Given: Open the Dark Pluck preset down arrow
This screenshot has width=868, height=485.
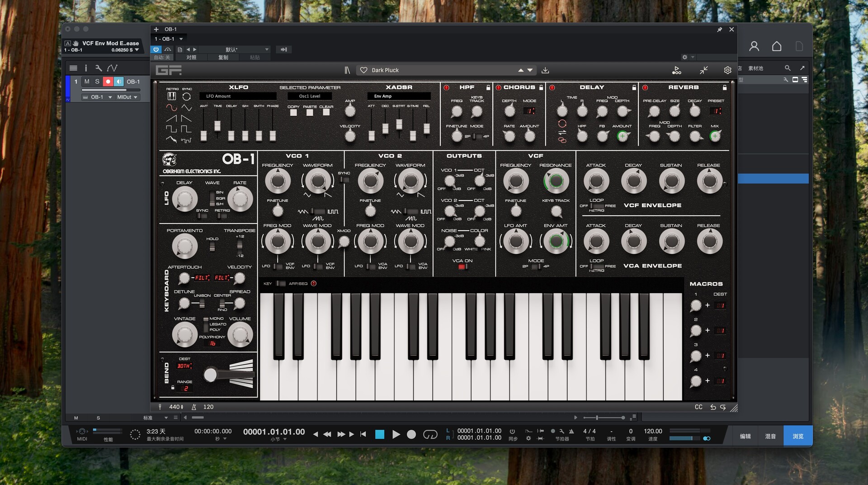Looking at the screenshot, I should (x=530, y=70).
